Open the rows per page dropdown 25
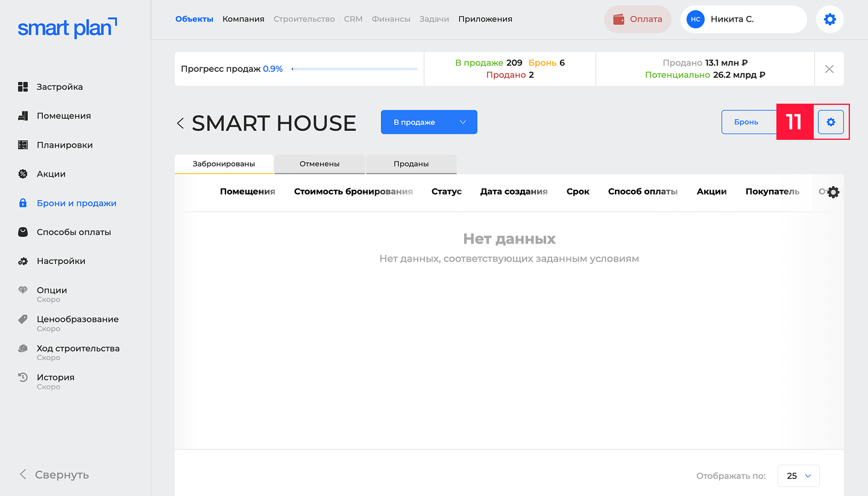 click(799, 476)
